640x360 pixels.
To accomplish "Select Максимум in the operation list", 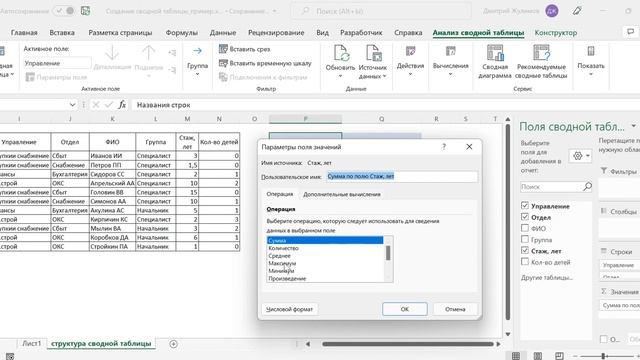I will pyautogui.click(x=325, y=263).
